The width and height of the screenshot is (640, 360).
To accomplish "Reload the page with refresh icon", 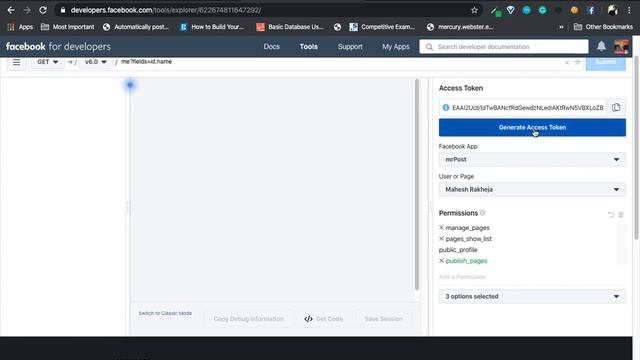I will pos(43,10).
